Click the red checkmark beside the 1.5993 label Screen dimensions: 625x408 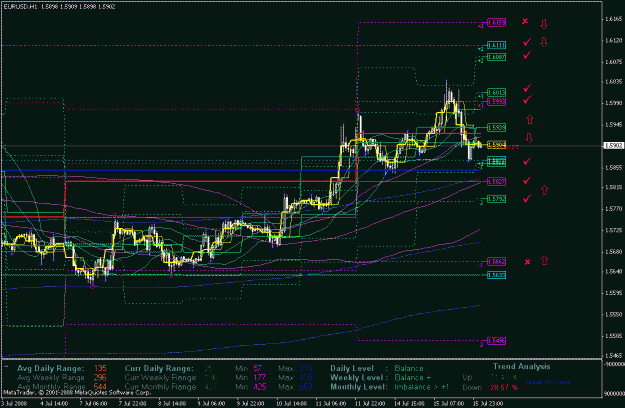tap(527, 100)
